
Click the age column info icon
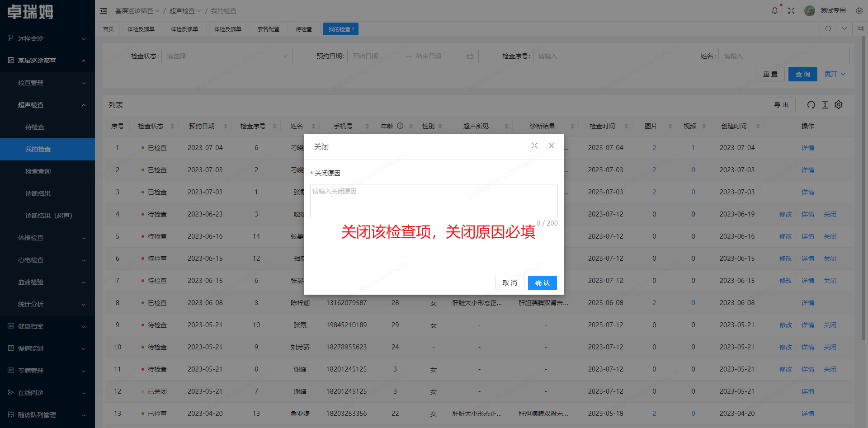coord(400,126)
